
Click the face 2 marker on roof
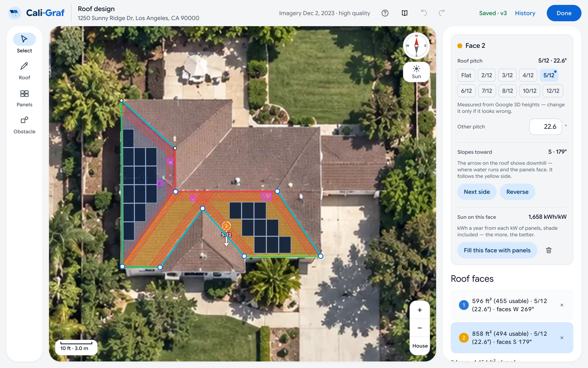point(226,226)
